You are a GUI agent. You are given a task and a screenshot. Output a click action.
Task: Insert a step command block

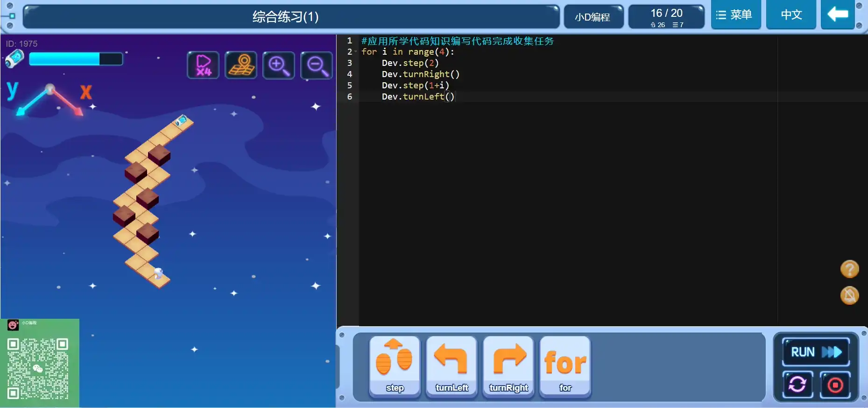point(395,366)
